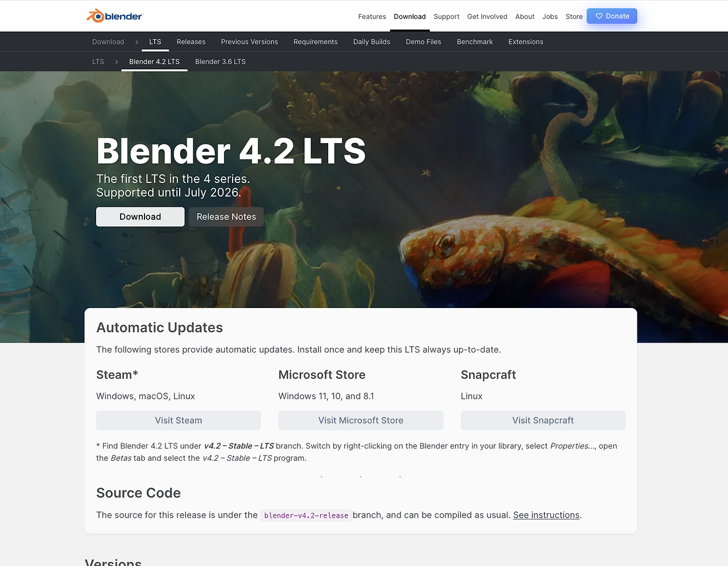Open the Demo Files tab
Viewport: 728px width, 566px height.
[x=424, y=41]
